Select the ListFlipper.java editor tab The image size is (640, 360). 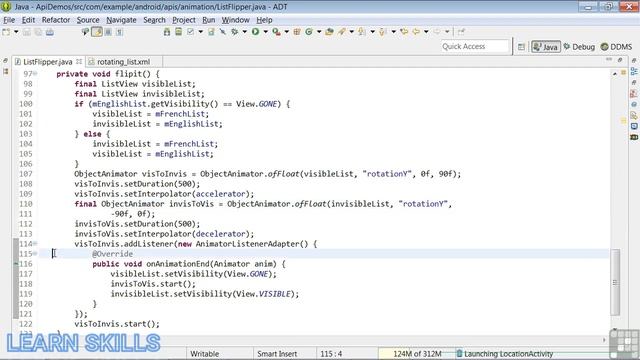click(x=47, y=62)
